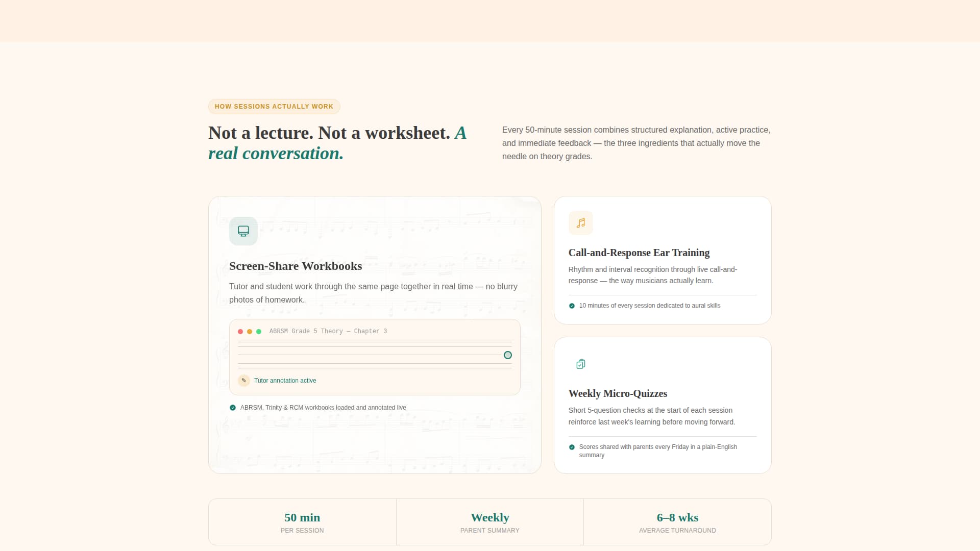Click the 'PARENT SUMMARY' label
The width and height of the screenshot is (980, 551).
pyautogui.click(x=490, y=531)
